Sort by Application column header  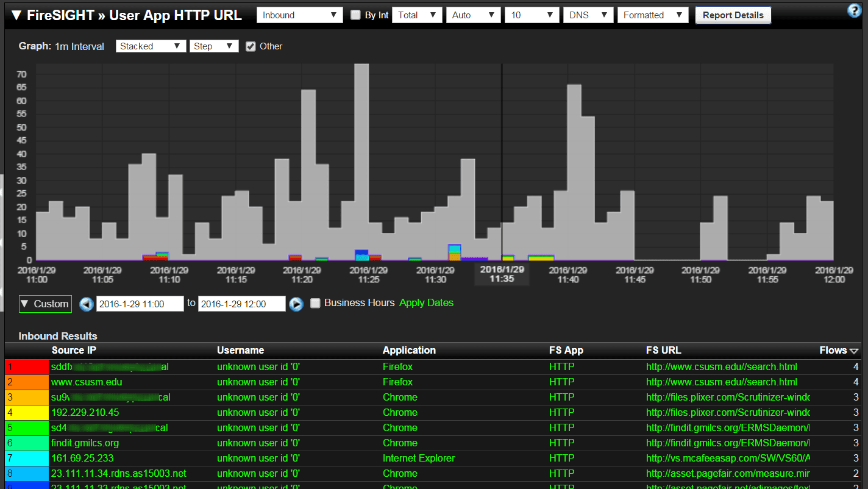tap(409, 351)
